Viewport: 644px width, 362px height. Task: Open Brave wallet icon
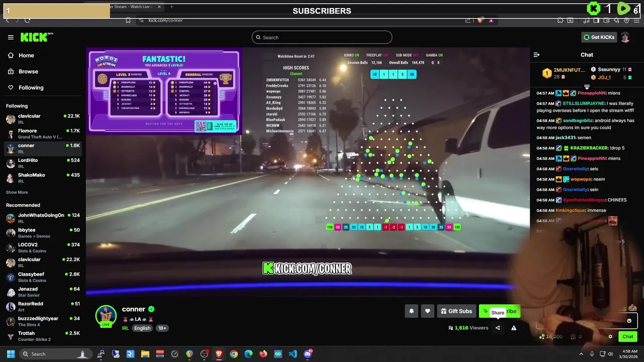607,20
